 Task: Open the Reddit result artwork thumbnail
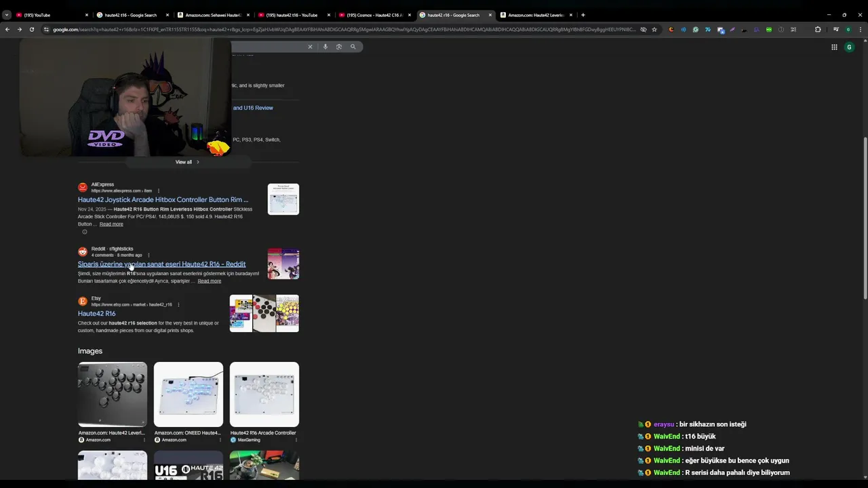[x=283, y=264]
